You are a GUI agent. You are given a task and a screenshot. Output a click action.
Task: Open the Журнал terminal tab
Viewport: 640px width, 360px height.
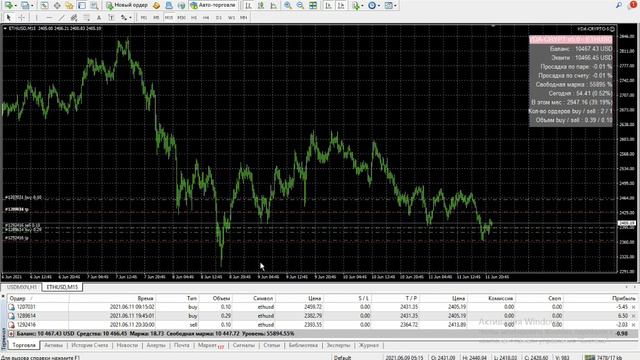pyautogui.click(x=369, y=345)
